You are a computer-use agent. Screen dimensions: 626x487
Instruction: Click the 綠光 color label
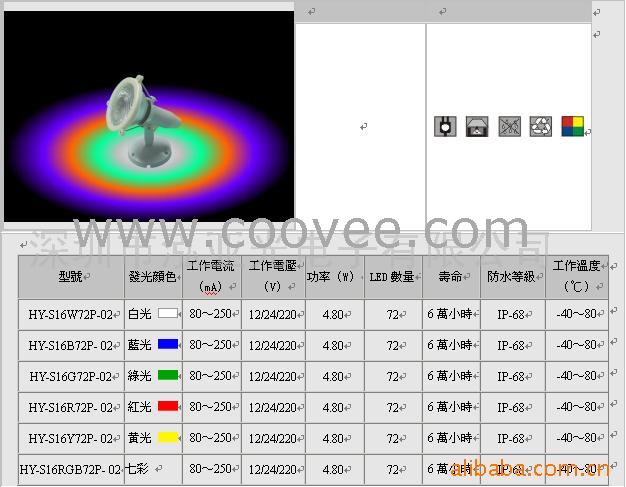tap(139, 376)
